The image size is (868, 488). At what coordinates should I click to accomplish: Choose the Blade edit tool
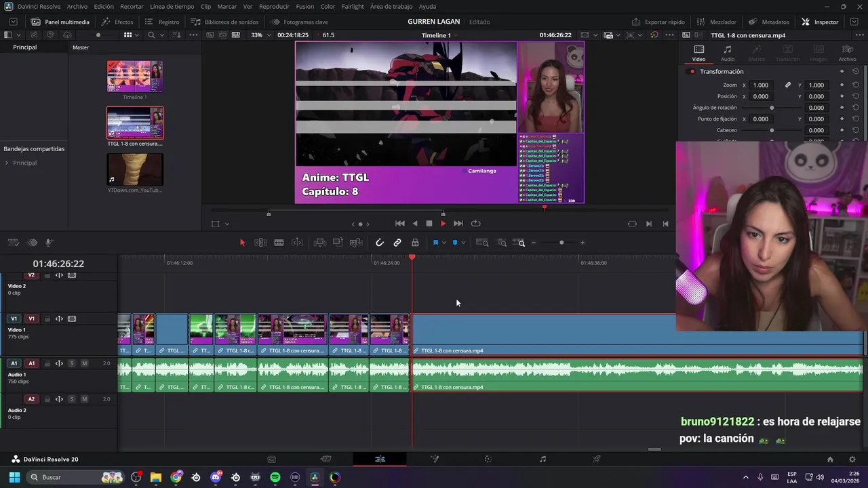click(x=279, y=243)
